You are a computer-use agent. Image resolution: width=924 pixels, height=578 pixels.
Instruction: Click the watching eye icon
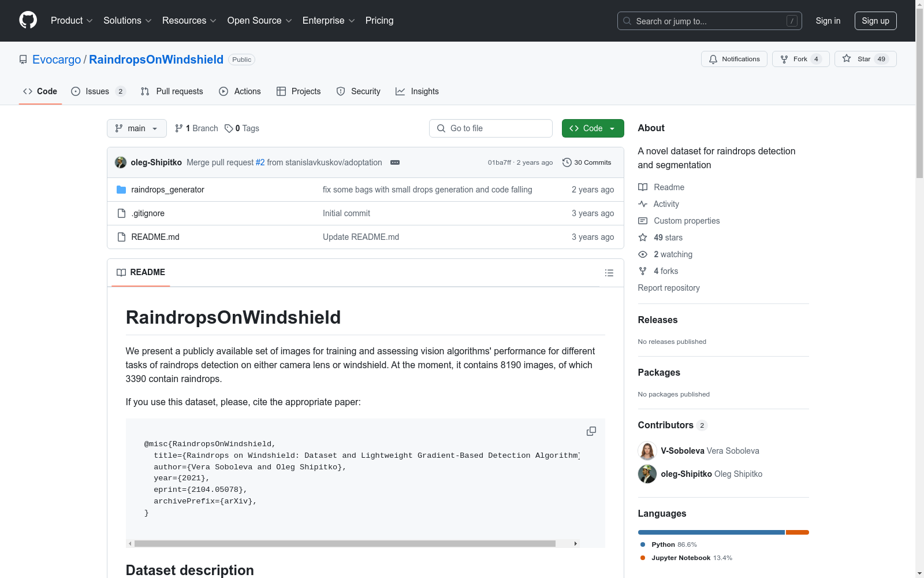tap(643, 254)
